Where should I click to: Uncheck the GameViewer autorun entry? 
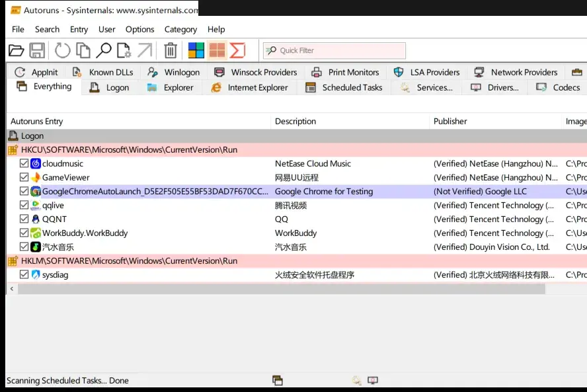point(24,177)
